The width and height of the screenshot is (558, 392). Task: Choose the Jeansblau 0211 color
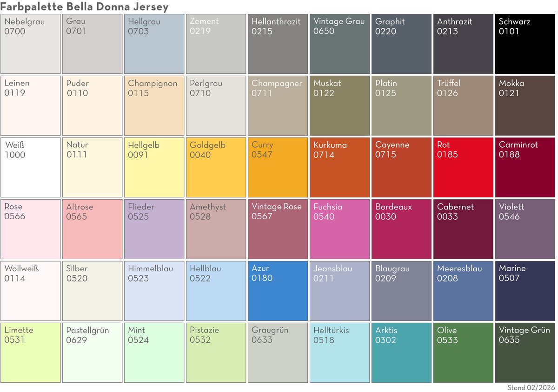coord(340,291)
